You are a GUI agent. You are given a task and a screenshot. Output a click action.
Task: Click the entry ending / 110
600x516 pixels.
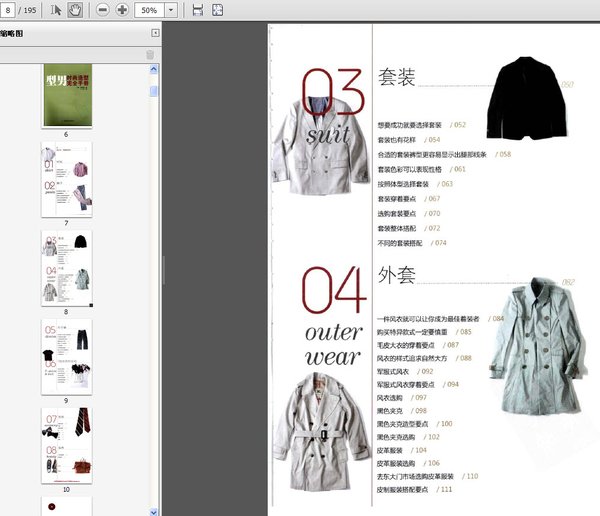click(427, 477)
